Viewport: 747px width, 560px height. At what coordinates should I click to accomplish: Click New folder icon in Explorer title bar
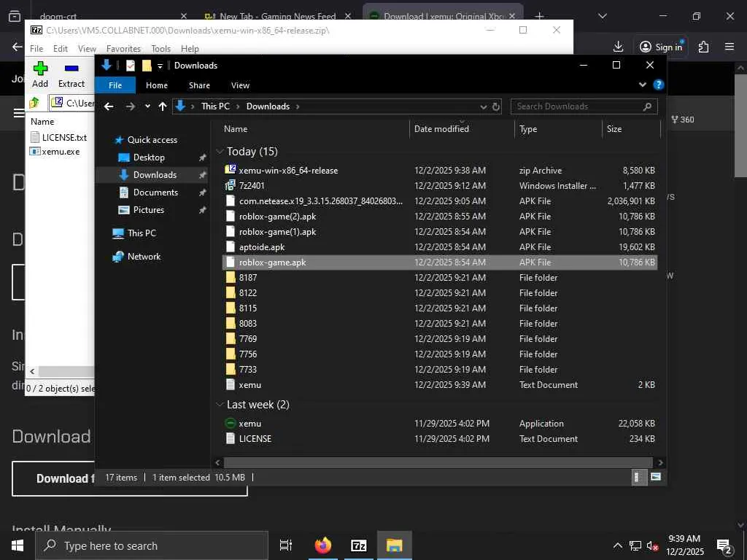coord(147,65)
